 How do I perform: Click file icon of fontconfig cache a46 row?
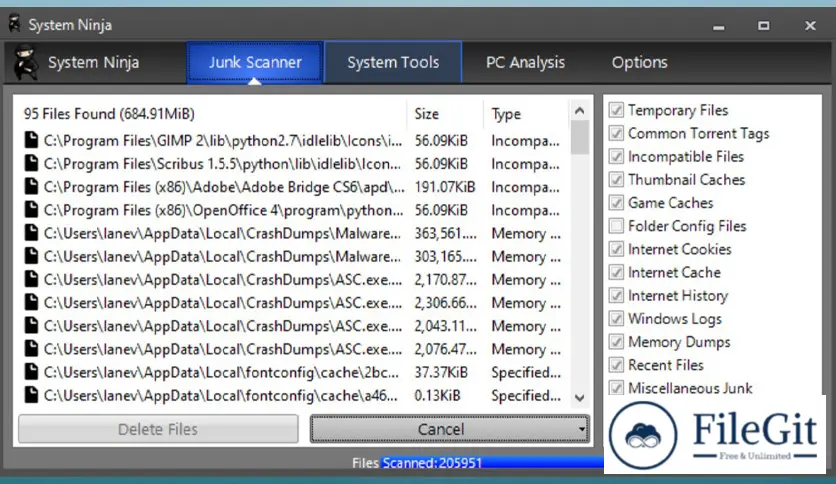click(x=31, y=395)
